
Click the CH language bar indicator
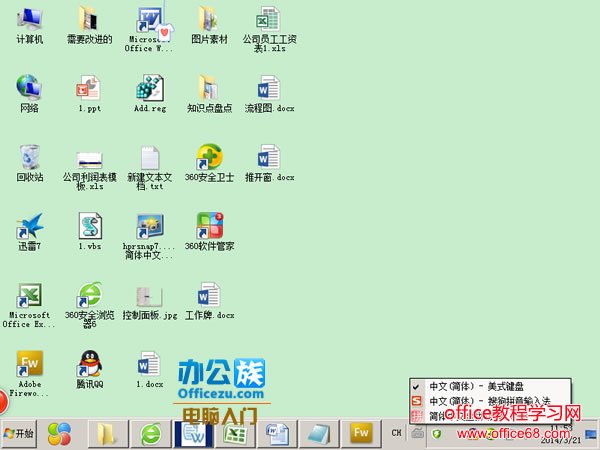(x=396, y=433)
